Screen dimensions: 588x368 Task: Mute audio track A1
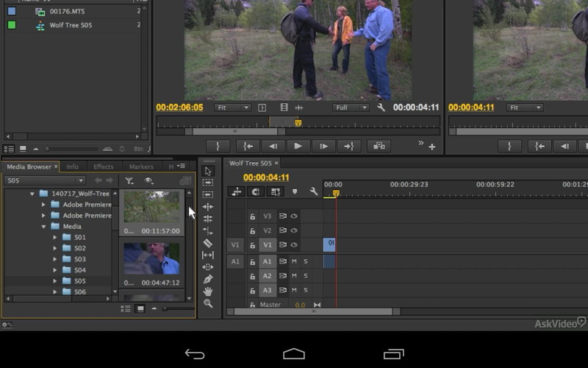(294, 261)
